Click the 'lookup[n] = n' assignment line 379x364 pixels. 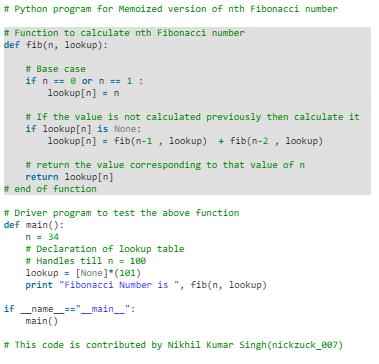coord(83,93)
